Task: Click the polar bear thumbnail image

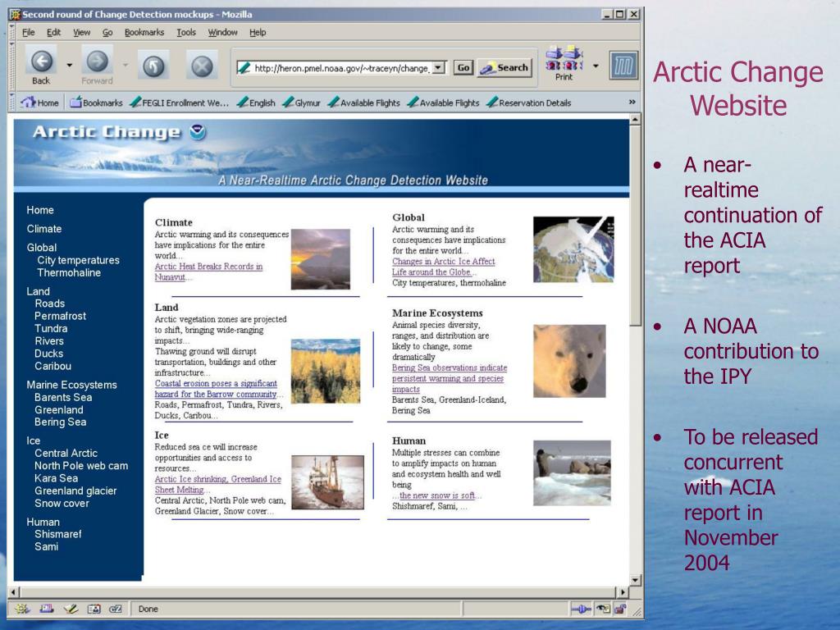Action: [569, 361]
